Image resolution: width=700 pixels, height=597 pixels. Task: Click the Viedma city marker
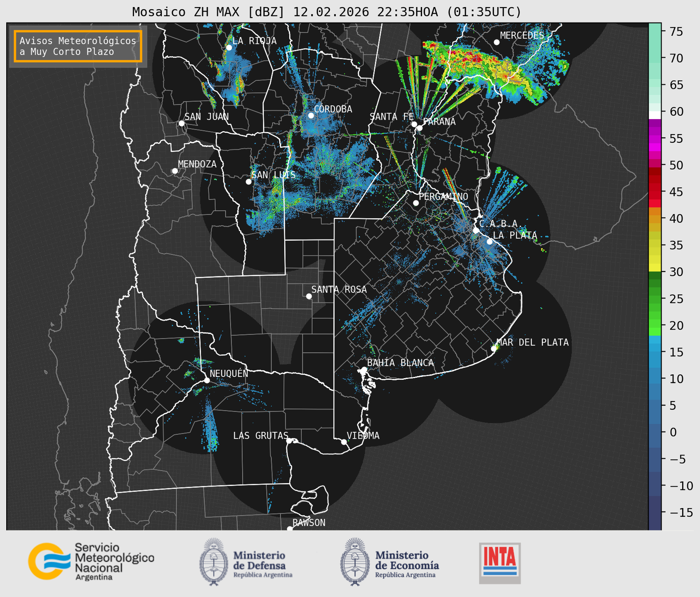tap(344, 442)
